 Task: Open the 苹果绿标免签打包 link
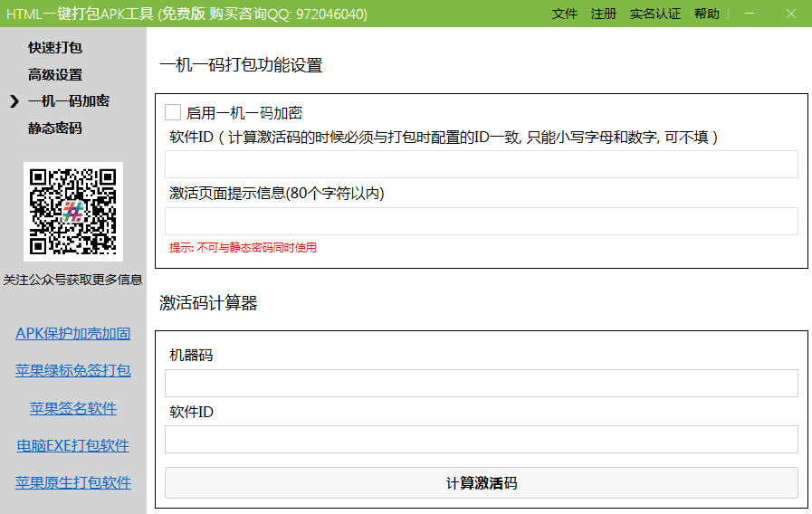coord(73,370)
